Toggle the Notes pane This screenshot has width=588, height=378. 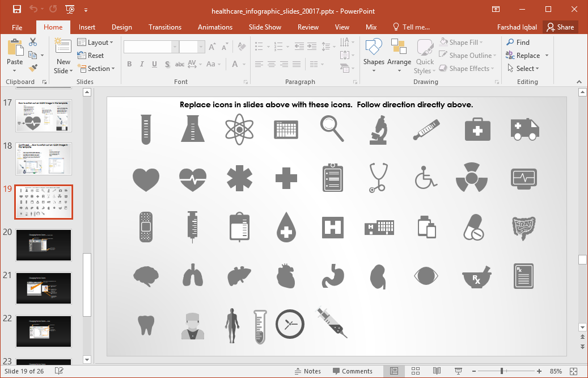coord(307,371)
